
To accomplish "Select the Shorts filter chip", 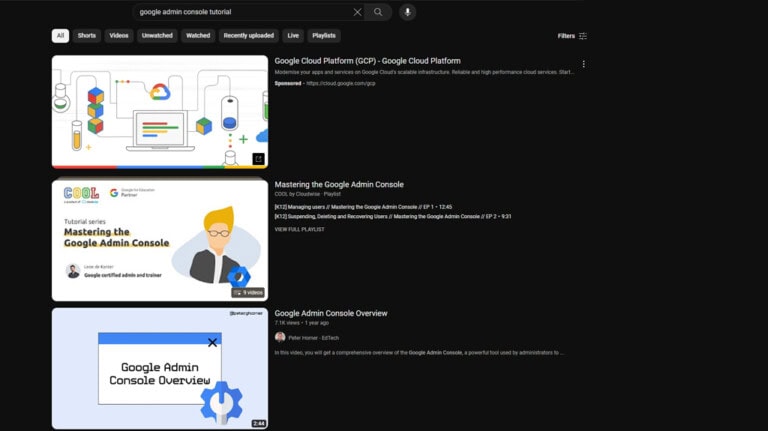I will click(x=87, y=36).
